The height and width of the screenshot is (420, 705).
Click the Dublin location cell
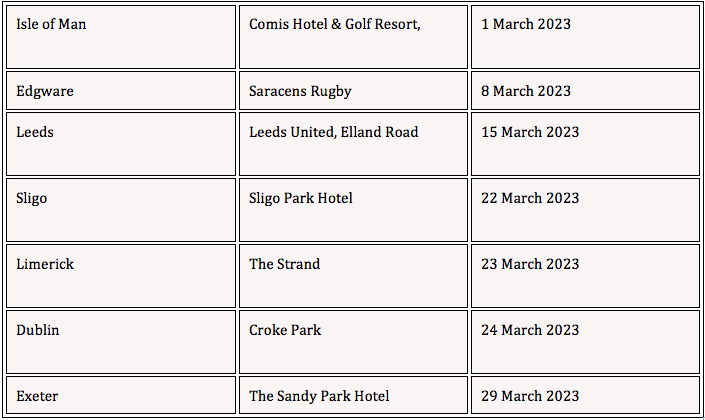tap(121, 342)
